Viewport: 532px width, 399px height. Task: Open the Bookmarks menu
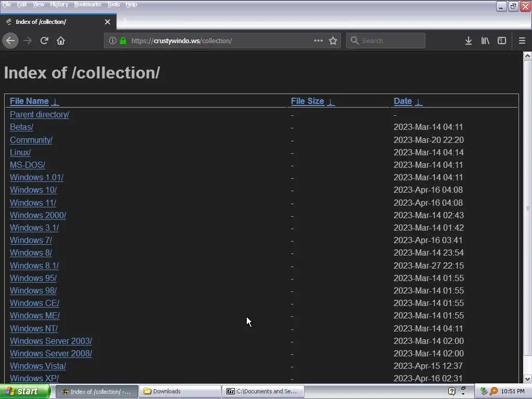tap(87, 4)
